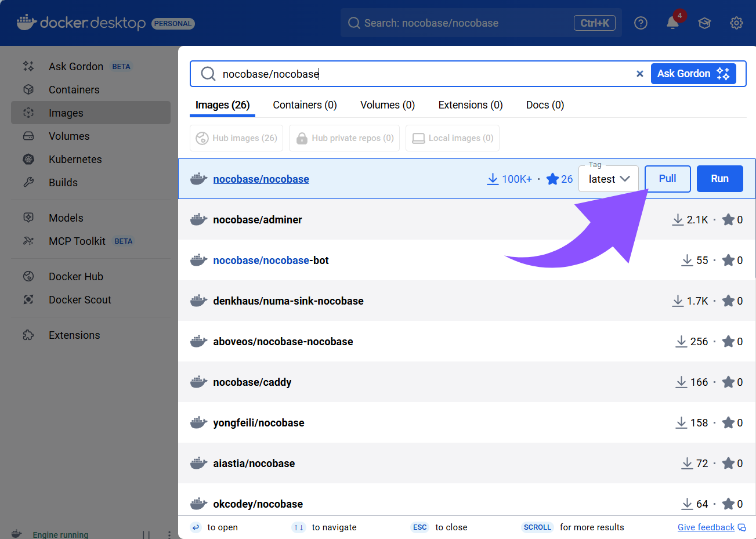Screen dimensions: 756x539
Task: Click the help question mark icon
Action: point(641,23)
